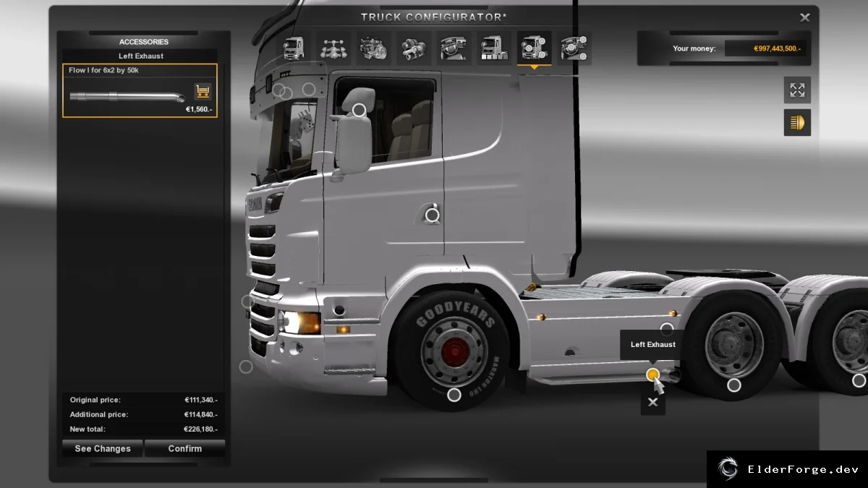Select the door handle accessory marker

(433, 215)
